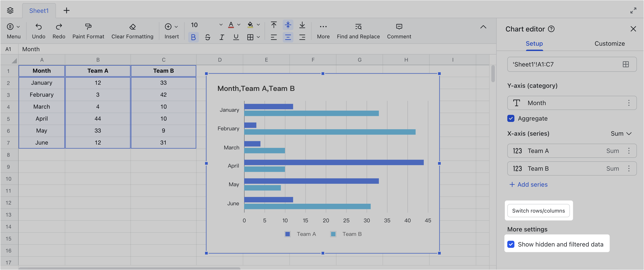Open the Sum aggregation dropdown for X-axis
The width and height of the screenshot is (644, 270).
tap(621, 133)
